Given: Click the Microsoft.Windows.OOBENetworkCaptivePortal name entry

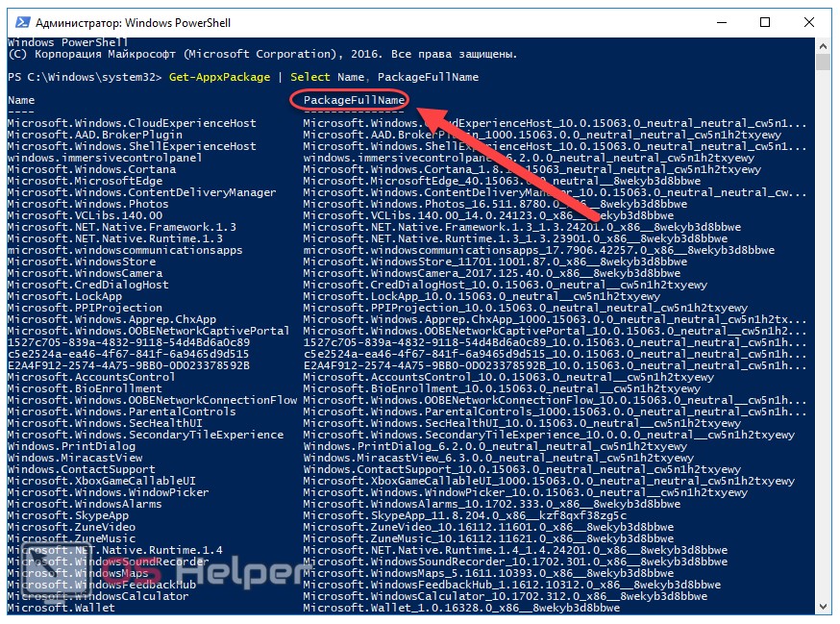Looking at the screenshot, I should coord(148,331).
